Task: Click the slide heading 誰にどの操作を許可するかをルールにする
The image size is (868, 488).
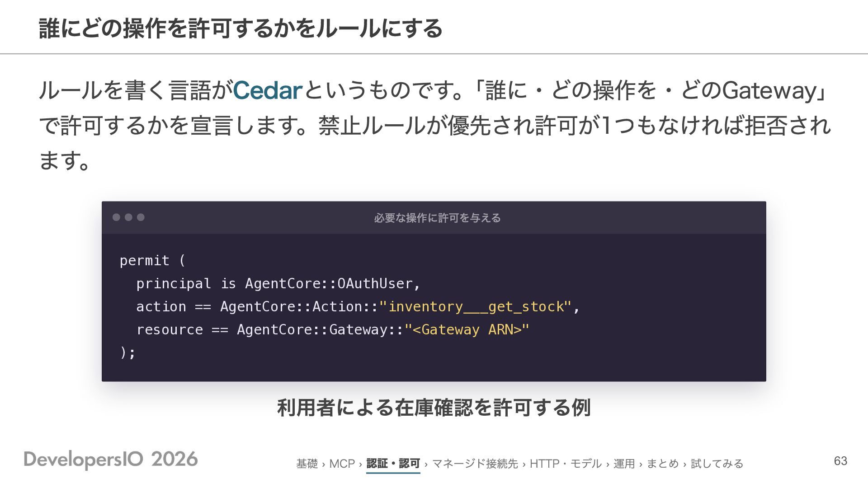Action: click(241, 28)
